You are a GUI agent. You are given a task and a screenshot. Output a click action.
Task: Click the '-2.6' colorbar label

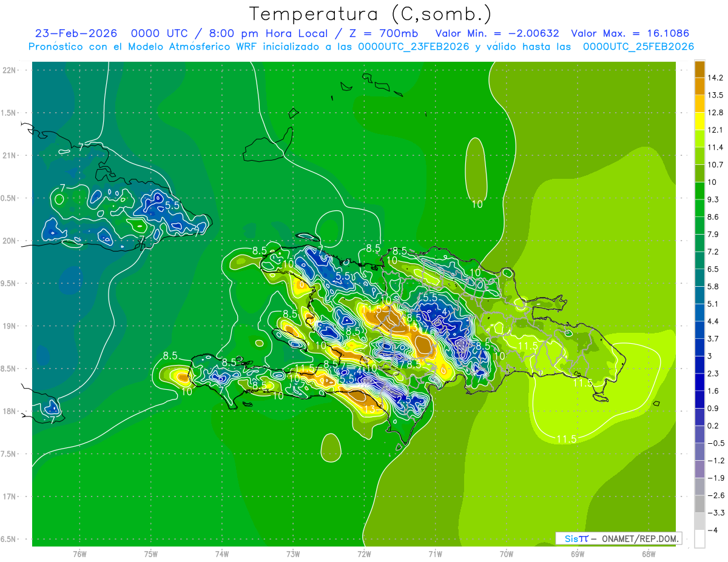point(715,495)
